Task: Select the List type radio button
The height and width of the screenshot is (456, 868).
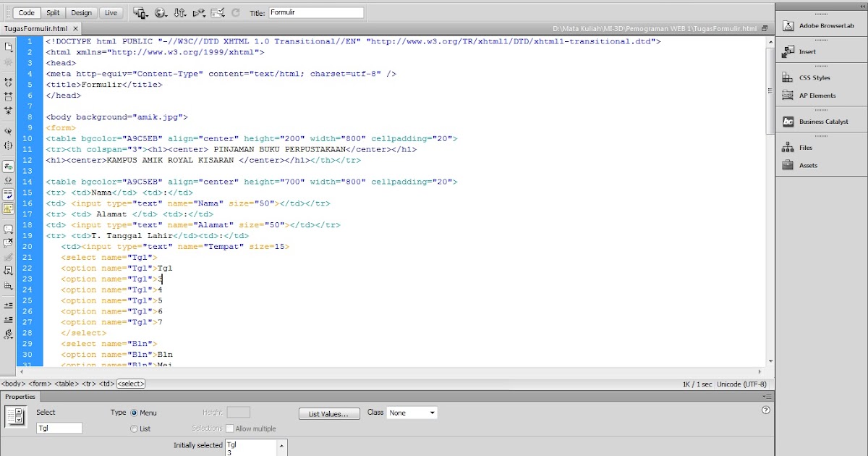Action: (x=134, y=428)
